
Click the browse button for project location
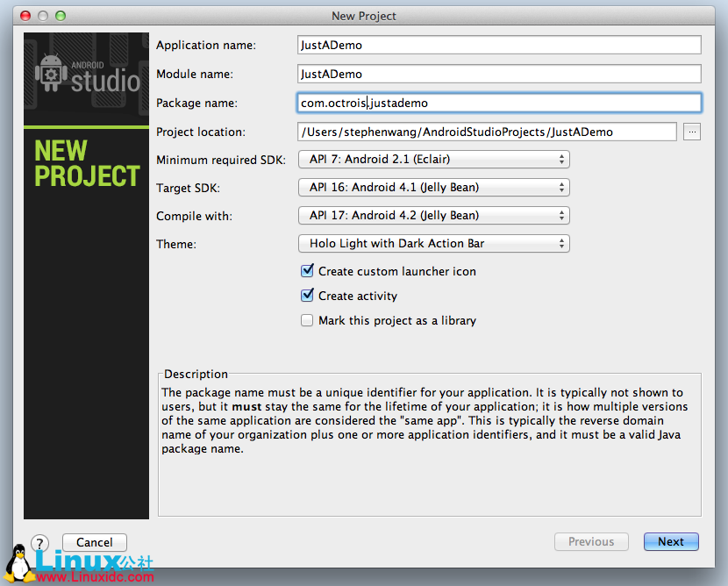point(692,132)
